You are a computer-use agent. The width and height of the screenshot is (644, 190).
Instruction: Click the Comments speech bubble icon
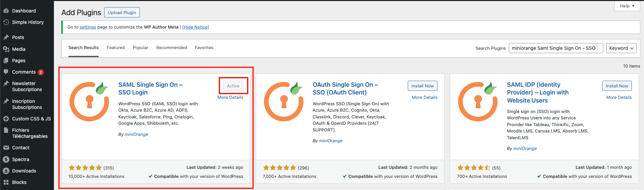(x=6, y=72)
